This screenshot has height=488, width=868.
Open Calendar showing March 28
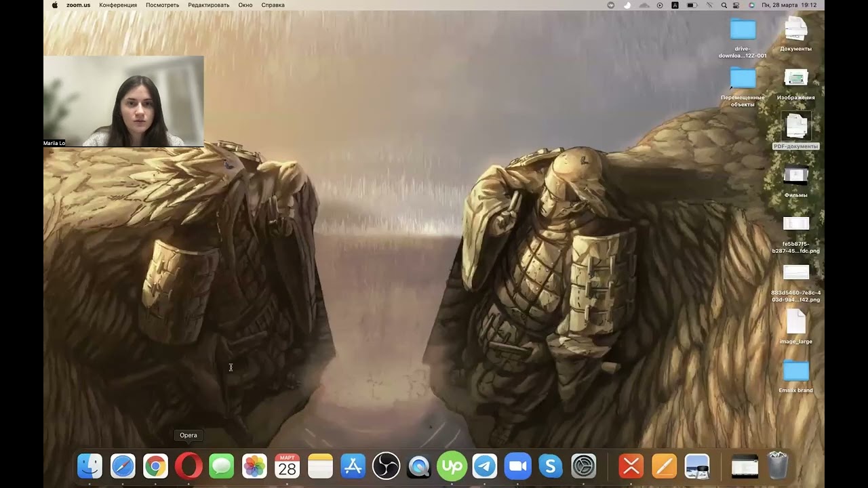click(x=288, y=466)
